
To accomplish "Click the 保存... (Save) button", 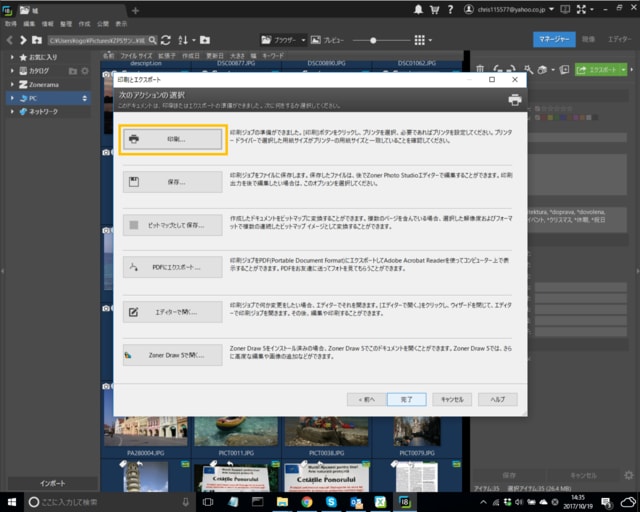I will 172,182.
